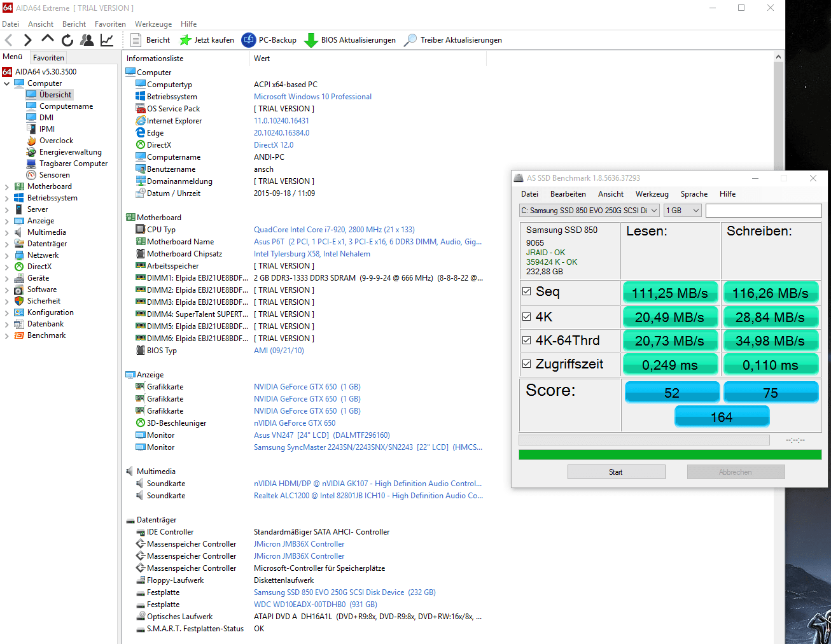The height and width of the screenshot is (644, 831).
Task: Select the DMI tree item
Action: click(46, 118)
